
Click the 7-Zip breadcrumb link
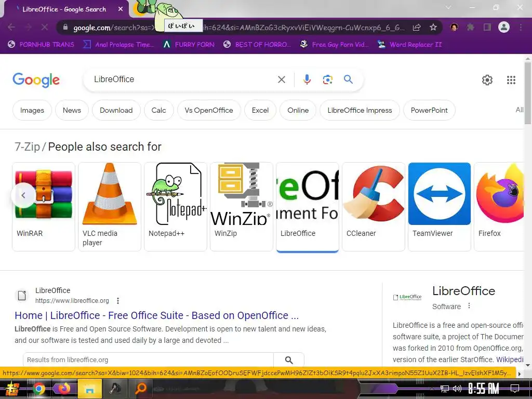(27, 147)
